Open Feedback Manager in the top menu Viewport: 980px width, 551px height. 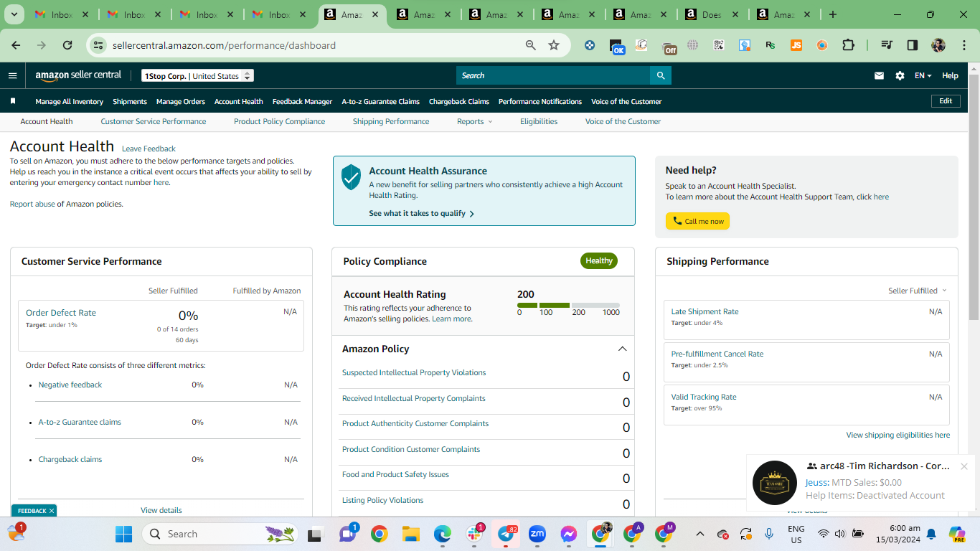(x=302, y=101)
